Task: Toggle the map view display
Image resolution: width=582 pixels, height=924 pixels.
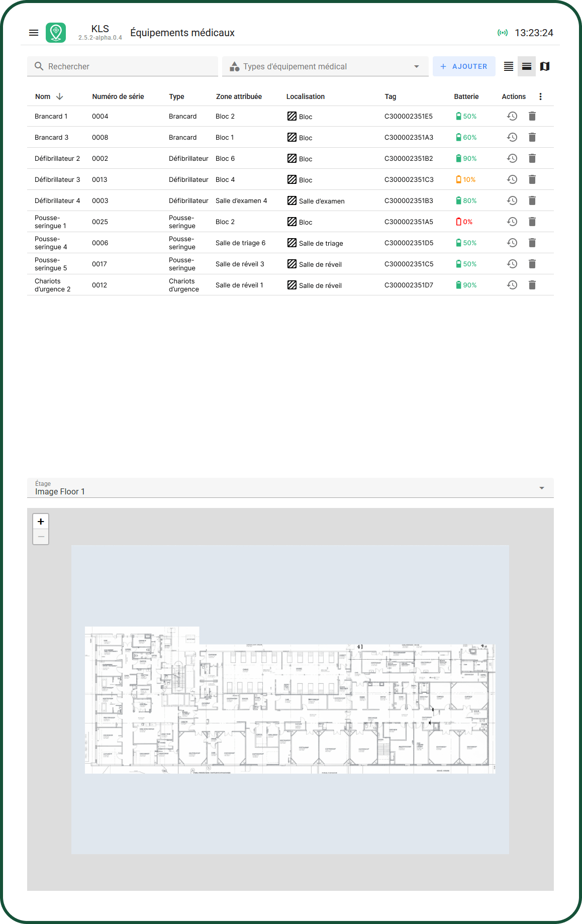Action: pos(545,66)
